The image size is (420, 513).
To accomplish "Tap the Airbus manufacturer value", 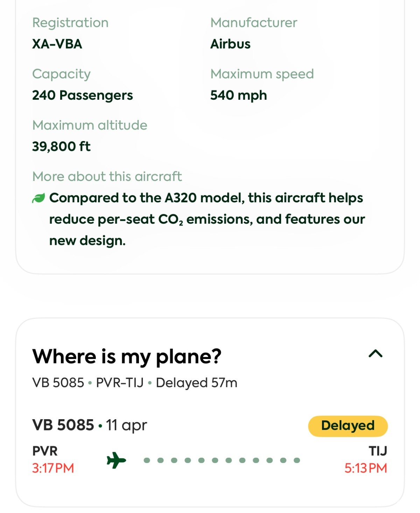I will pyautogui.click(x=230, y=44).
